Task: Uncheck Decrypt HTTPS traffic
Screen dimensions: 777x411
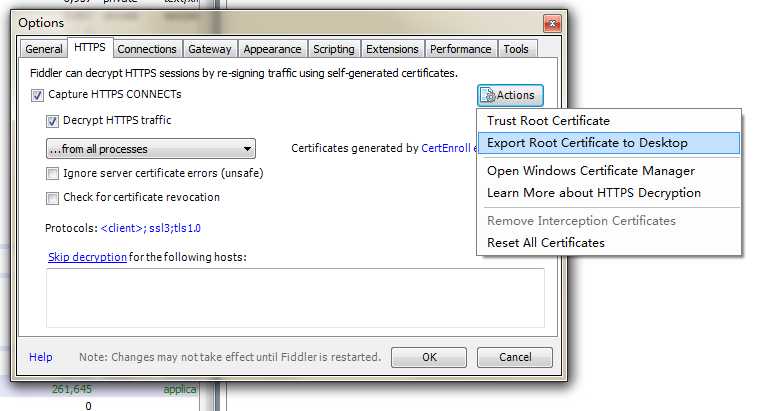Action: 52,121
